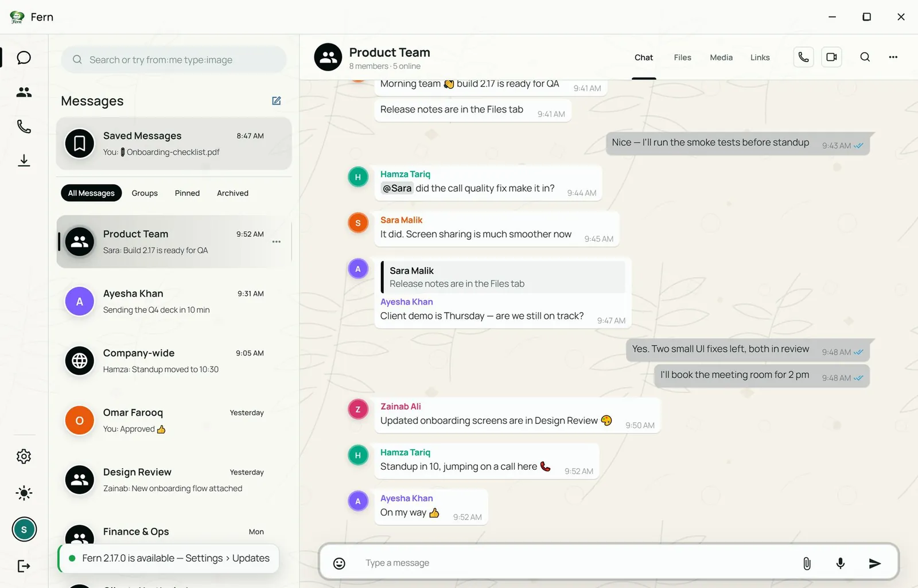Click the Fern 2.17.0 update notification
Viewport: 918px width, 588px height.
click(169, 558)
